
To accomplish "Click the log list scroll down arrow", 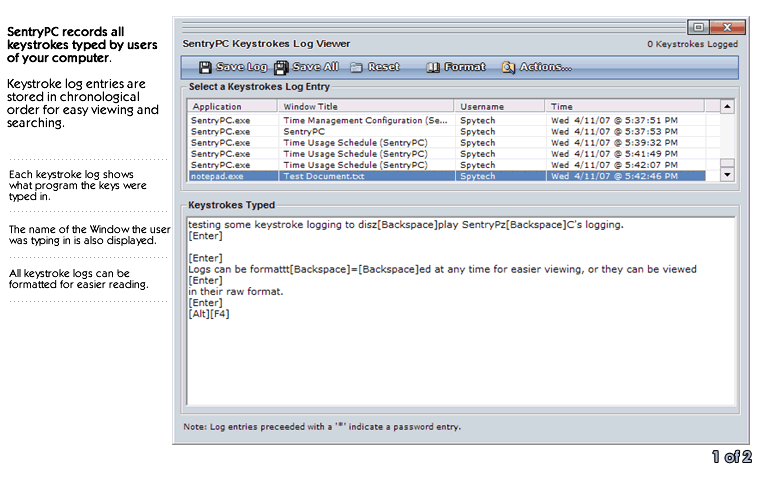I will [727, 174].
